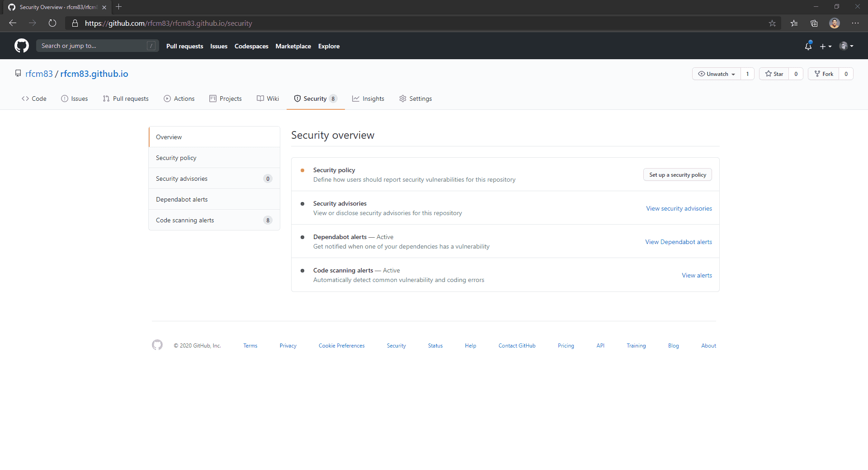The height and width of the screenshot is (470, 868).
Task: Go back with the browser back arrow
Action: [x=13, y=23]
